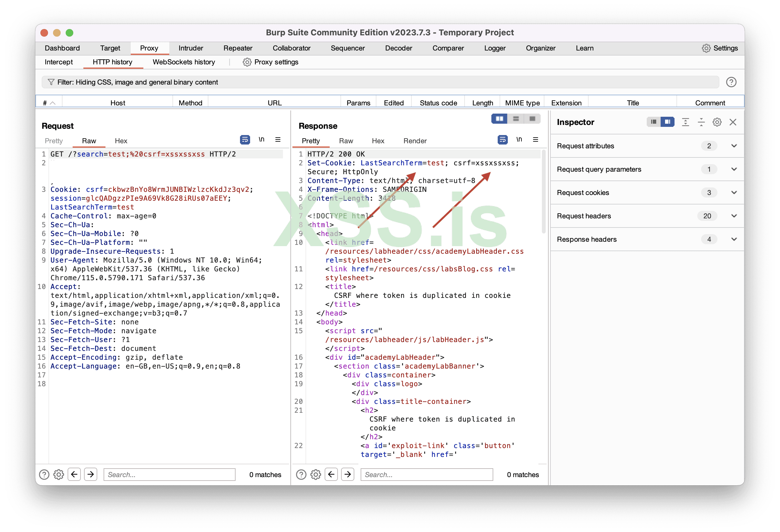Expand the Request headers section
The width and height of the screenshot is (780, 532).
pos(734,216)
